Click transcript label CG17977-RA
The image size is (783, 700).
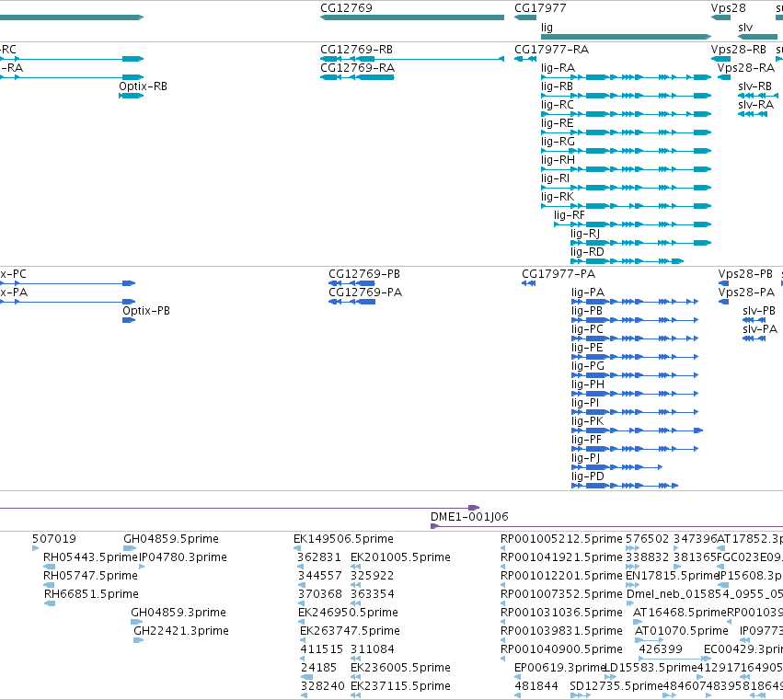(x=551, y=50)
